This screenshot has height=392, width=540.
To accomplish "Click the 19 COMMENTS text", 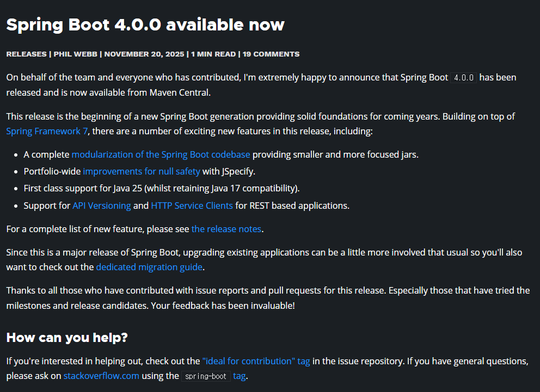I will (x=271, y=54).
